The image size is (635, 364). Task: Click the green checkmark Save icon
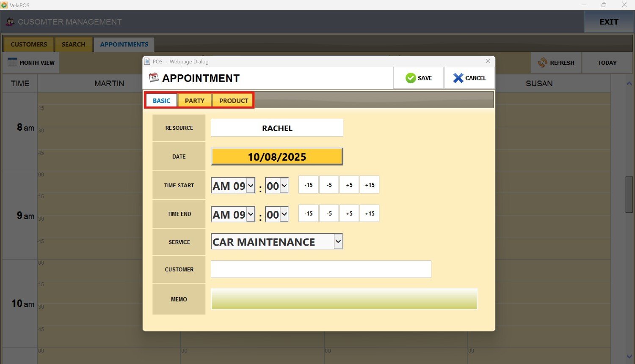click(411, 78)
